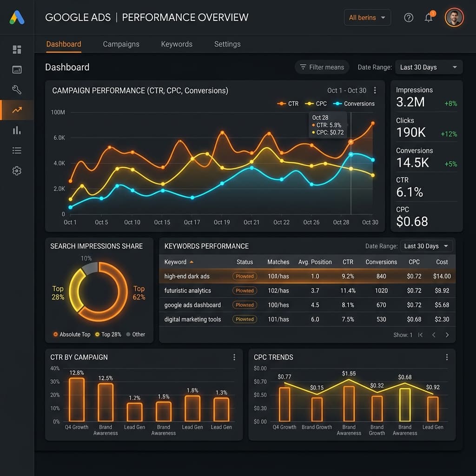Switch to the Keywords tab
The width and height of the screenshot is (476, 476).
click(177, 44)
